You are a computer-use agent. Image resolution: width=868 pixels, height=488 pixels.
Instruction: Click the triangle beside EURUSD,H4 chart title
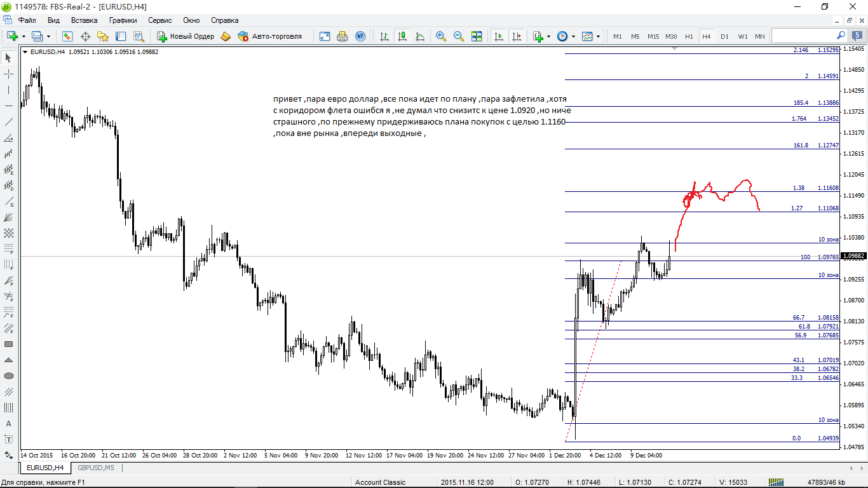point(25,52)
